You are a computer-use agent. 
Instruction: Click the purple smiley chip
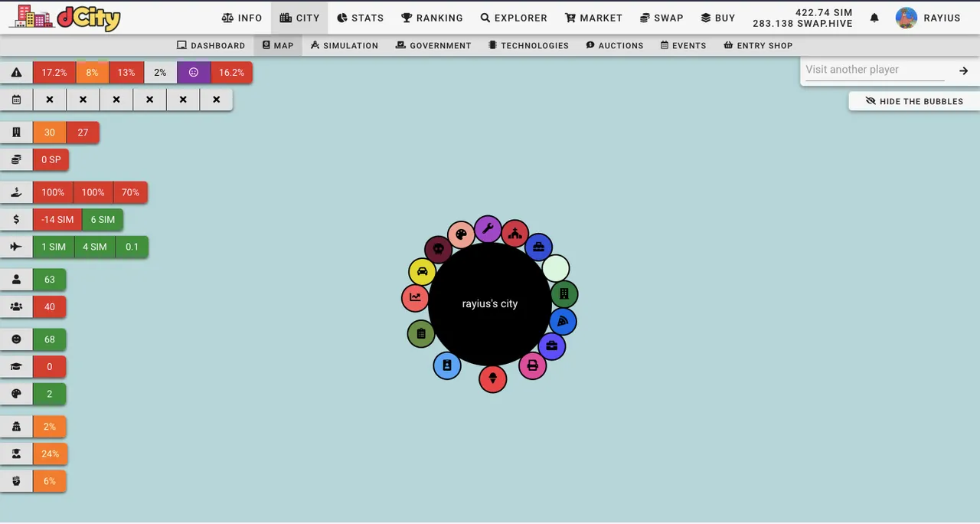click(x=194, y=73)
